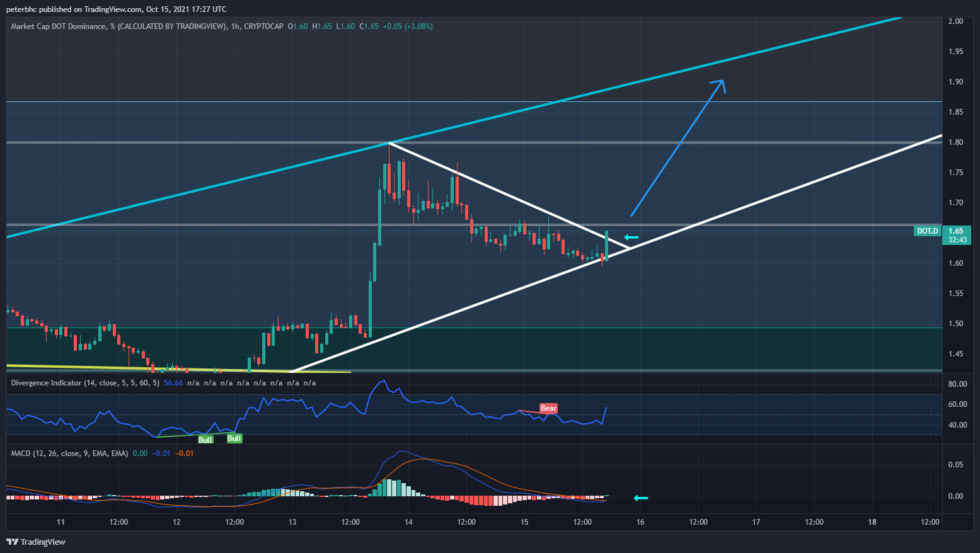980x553 pixels.
Task: Click the date 12 on time axis
Action: click(176, 522)
